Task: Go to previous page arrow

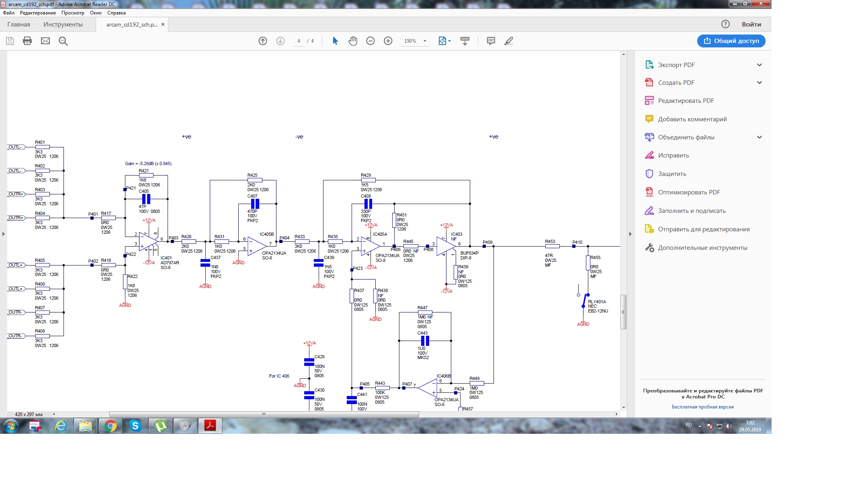Action: click(263, 41)
